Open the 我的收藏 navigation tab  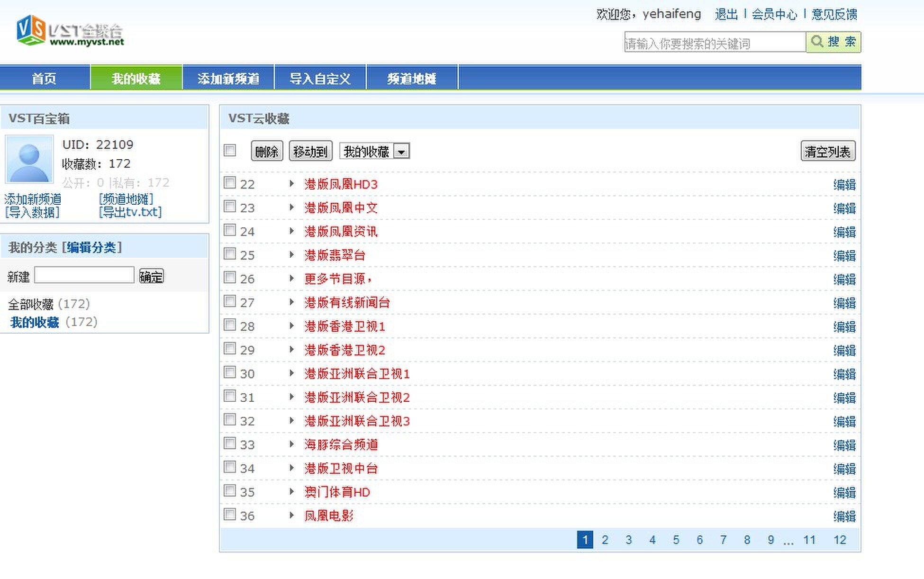136,78
